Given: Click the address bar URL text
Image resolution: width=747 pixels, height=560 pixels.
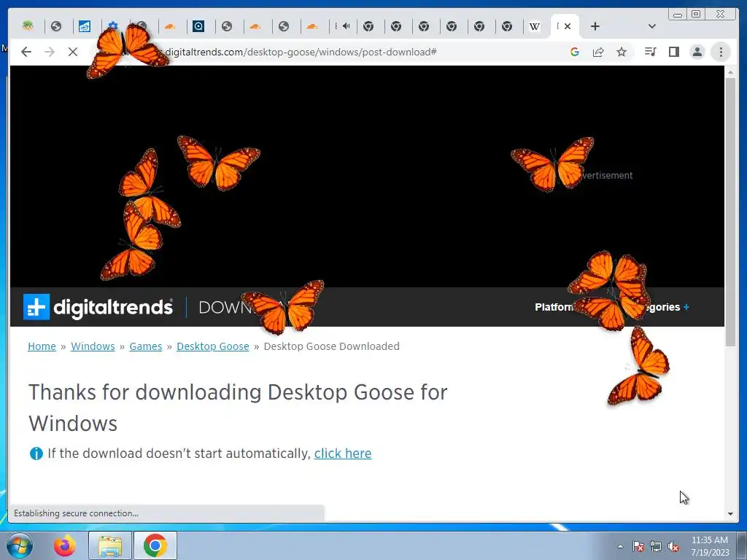Looking at the screenshot, I should [301, 52].
